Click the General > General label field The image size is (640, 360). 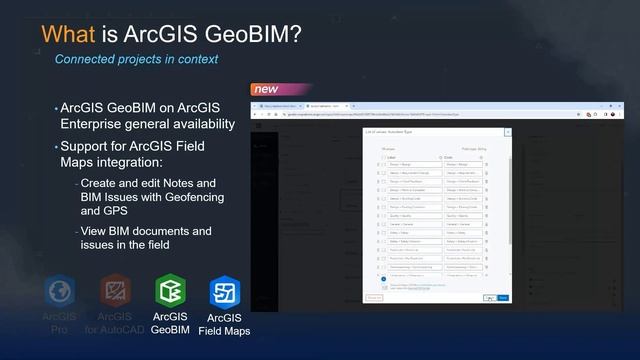tap(415, 224)
